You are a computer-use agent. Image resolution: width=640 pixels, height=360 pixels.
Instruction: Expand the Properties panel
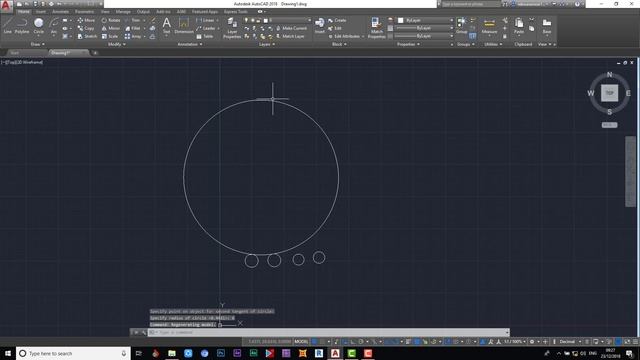409,44
